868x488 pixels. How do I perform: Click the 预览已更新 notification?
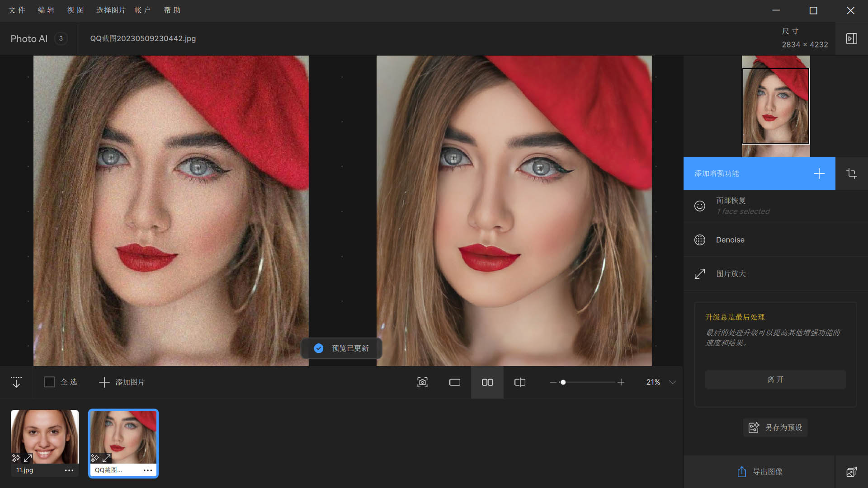(x=342, y=348)
